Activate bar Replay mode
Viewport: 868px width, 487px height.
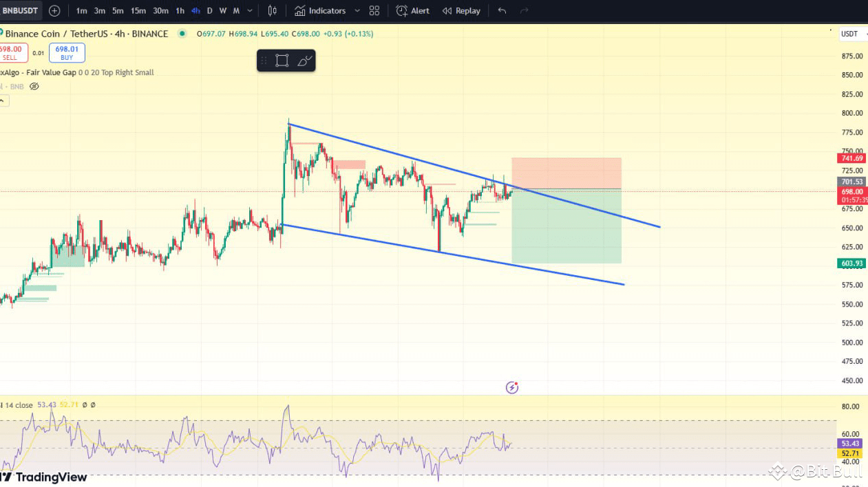[x=461, y=10]
